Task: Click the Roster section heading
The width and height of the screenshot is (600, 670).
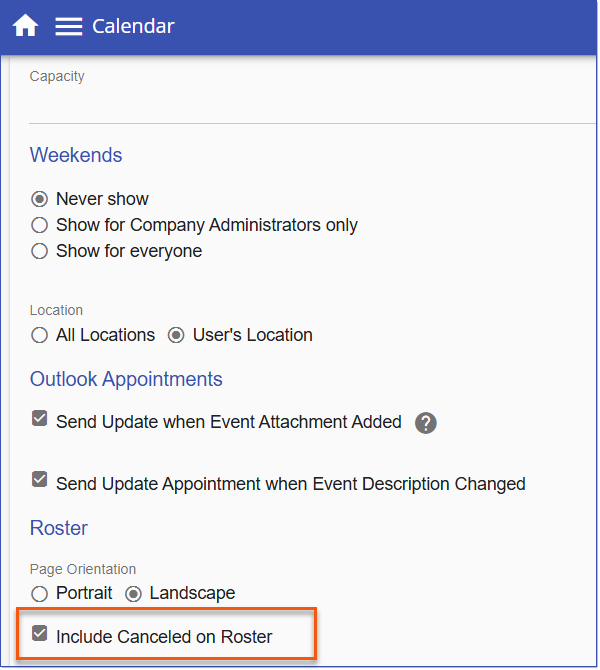Action: pos(59,528)
